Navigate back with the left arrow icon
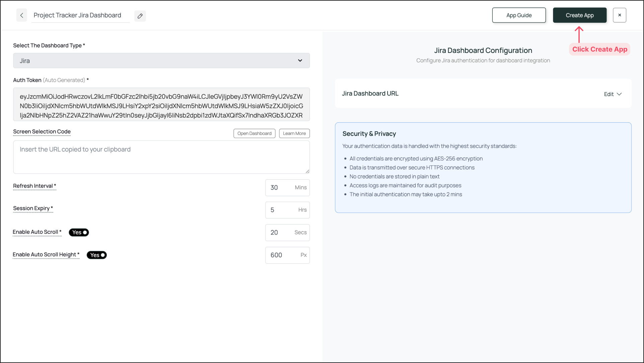The width and height of the screenshot is (644, 363). click(x=21, y=15)
